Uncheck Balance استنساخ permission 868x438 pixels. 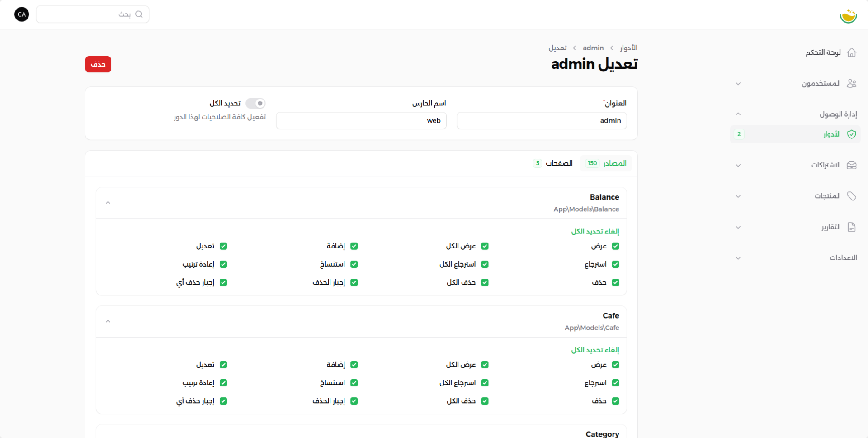tap(354, 264)
